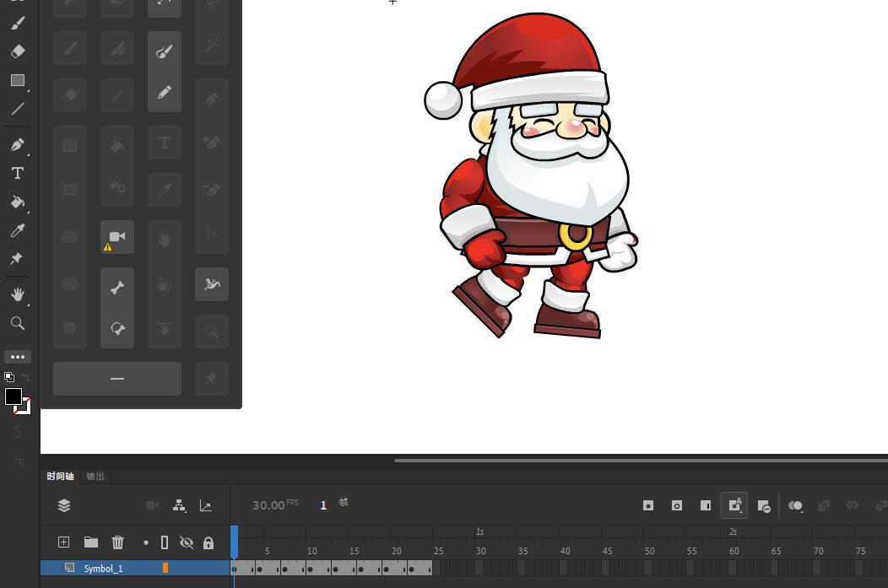This screenshot has width=888, height=588.
Task: Toggle lock all layers padlock icon
Action: coord(208,542)
